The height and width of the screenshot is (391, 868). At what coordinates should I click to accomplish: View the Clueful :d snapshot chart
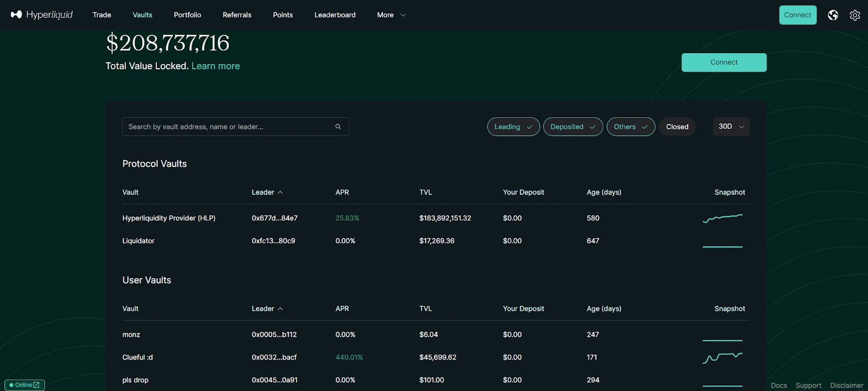tap(723, 357)
